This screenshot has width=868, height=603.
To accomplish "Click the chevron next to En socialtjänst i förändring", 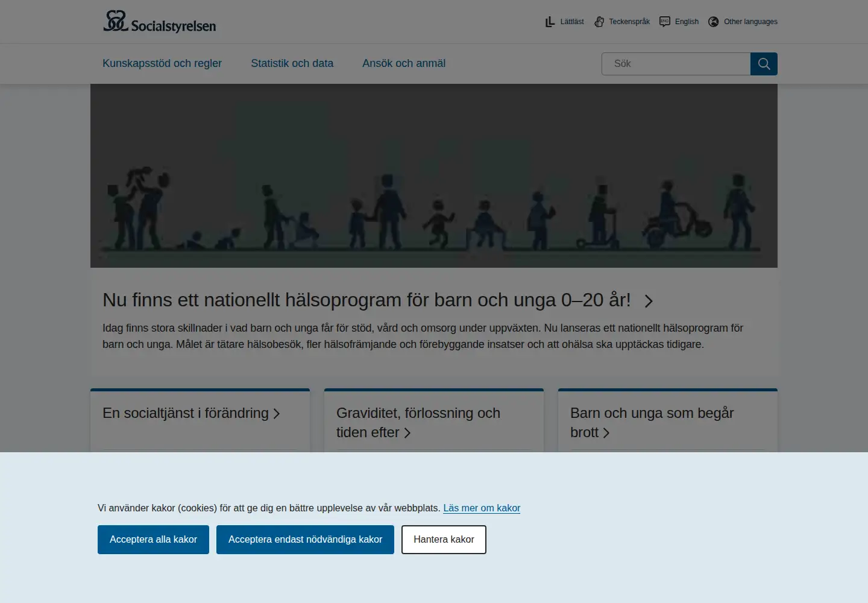I will coord(277,414).
